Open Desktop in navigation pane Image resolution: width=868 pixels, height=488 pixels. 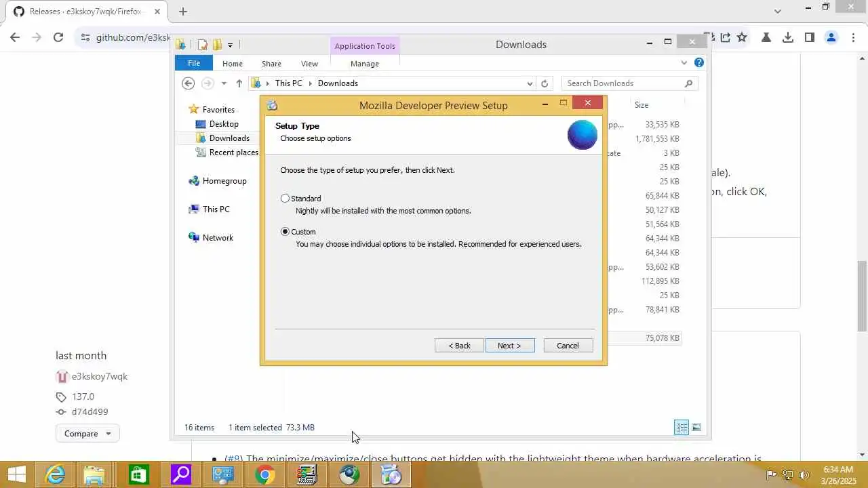[x=224, y=124]
